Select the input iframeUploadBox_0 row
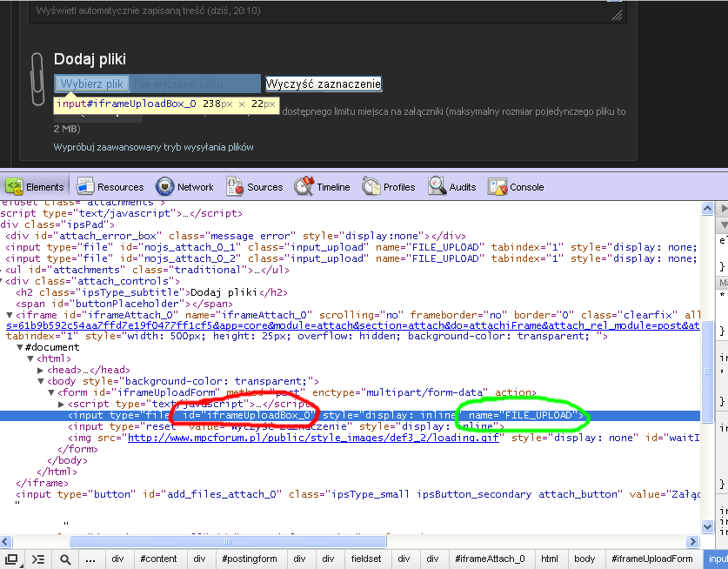 350,415
